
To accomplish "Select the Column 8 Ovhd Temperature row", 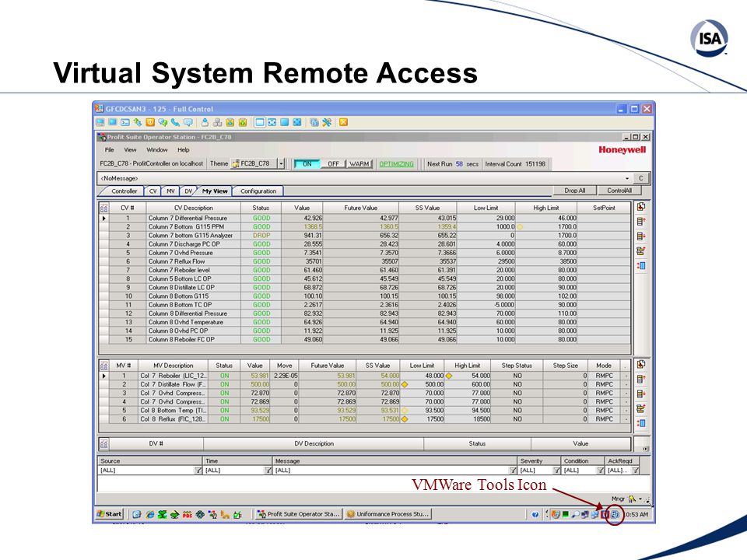I will (x=366, y=322).
